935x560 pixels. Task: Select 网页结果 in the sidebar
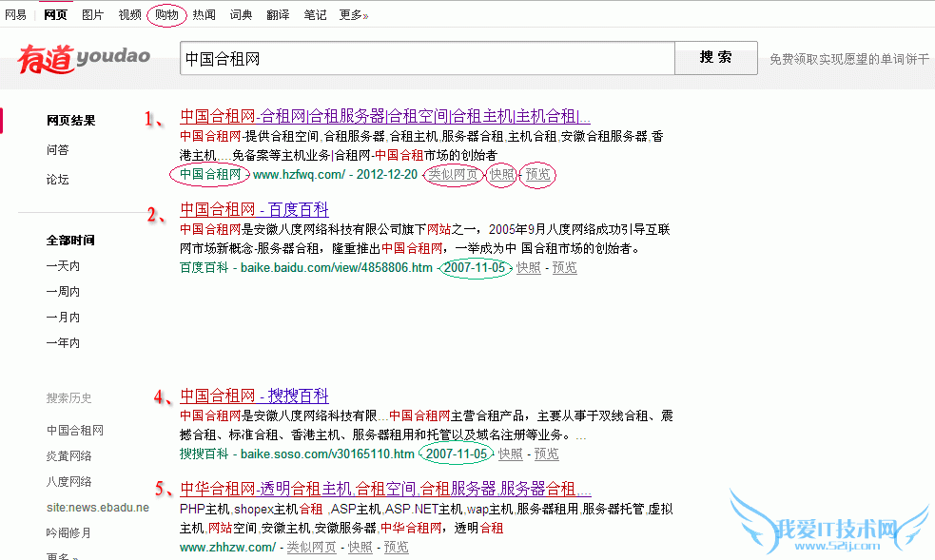coord(71,121)
